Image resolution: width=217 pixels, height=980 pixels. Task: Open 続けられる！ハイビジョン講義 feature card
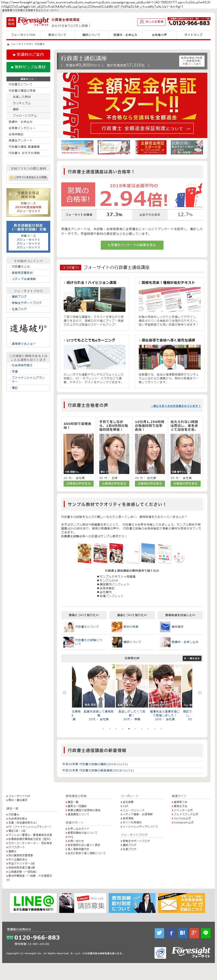[x=94, y=304]
